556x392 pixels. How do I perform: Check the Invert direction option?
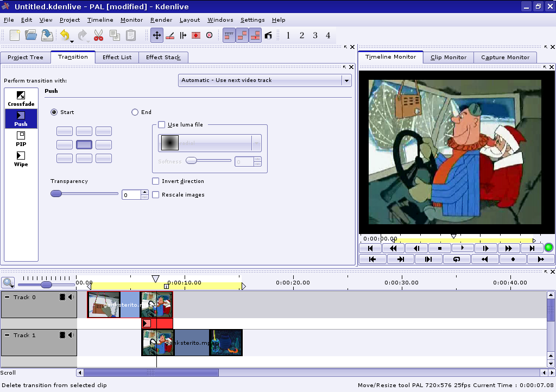[156, 181]
